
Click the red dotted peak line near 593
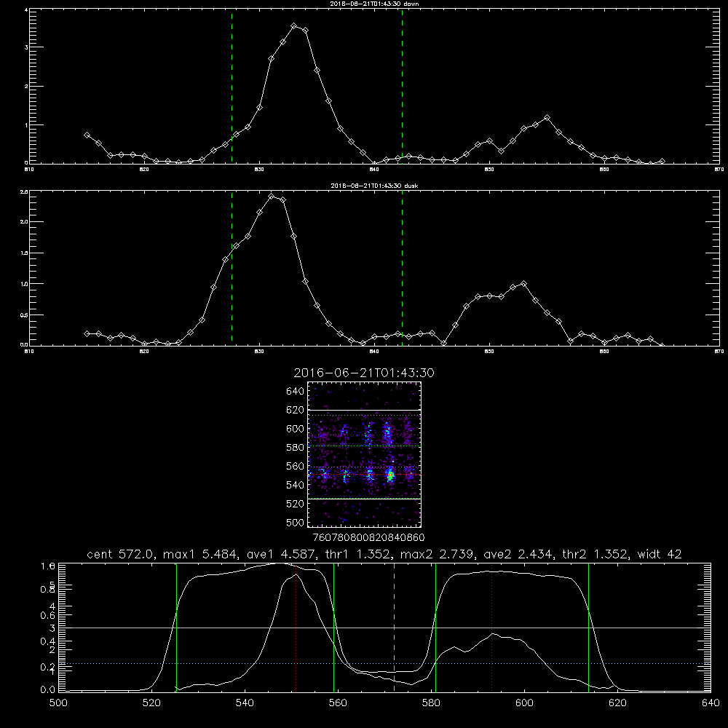coord(491,628)
